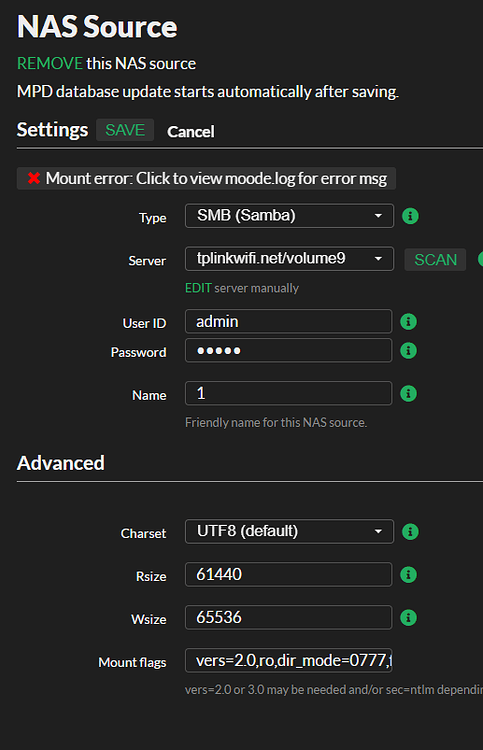Expand the Server tplinkwifi.net/volume9 dropdown
This screenshot has height=750, width=483.
point(289,259)
